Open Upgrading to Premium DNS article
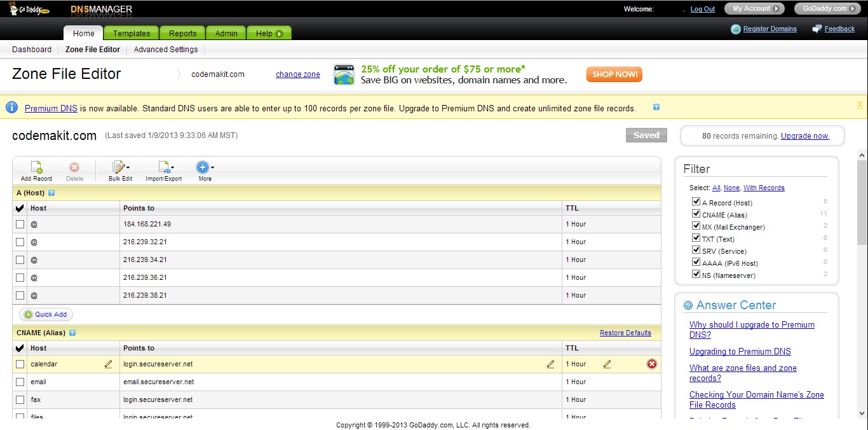This screenshot has height=430, width=868. [x=740, y=352]
